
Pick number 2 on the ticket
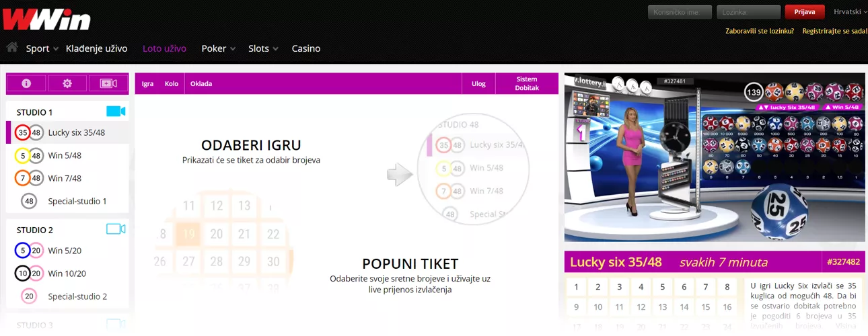(598, 287)
